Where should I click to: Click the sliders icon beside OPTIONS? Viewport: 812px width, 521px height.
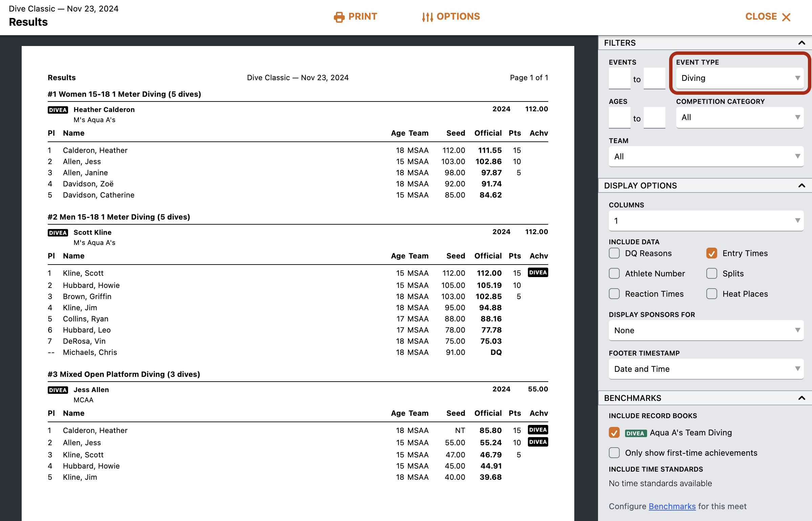pyautogui.click(x=427, y=17)
